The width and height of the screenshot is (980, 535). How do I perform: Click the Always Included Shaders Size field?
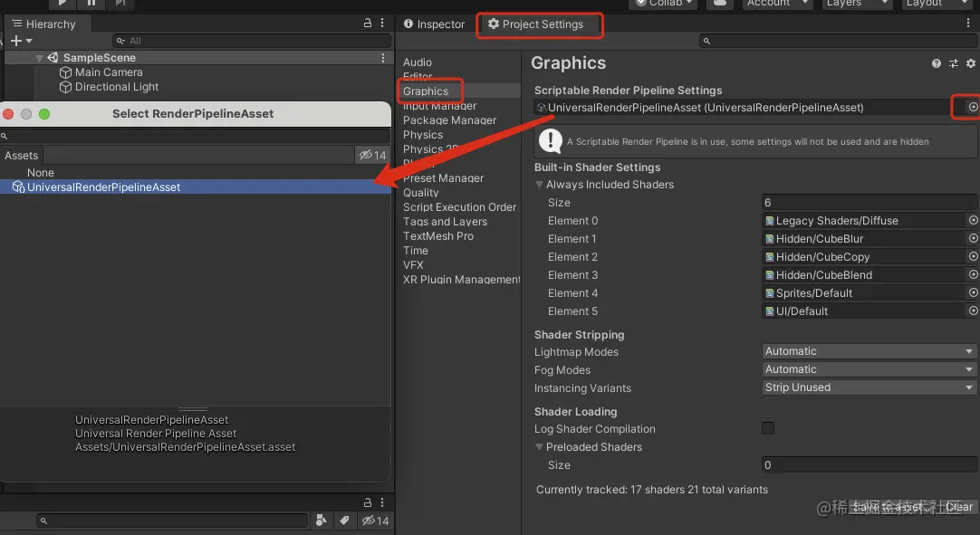tap(870, 203)
